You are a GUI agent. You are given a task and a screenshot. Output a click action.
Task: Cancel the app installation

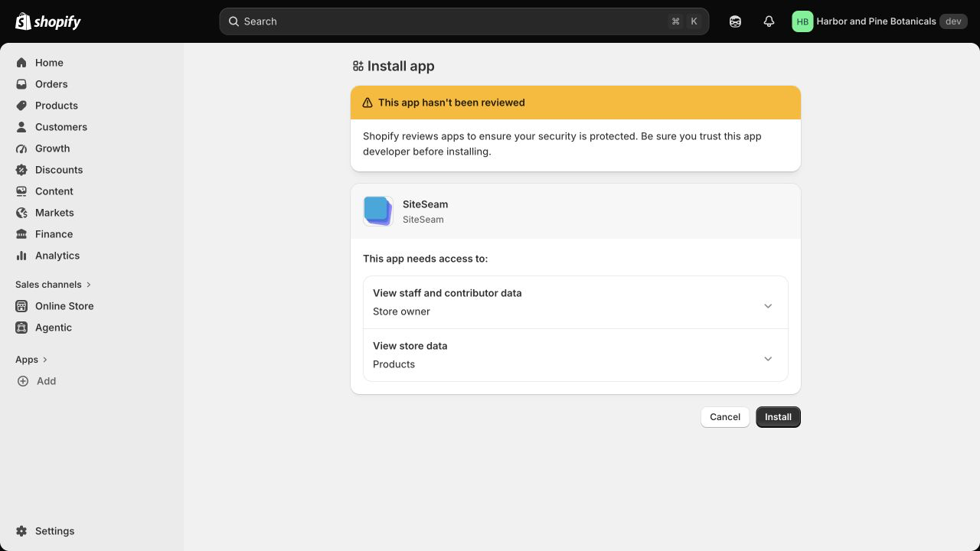(725, 417)
